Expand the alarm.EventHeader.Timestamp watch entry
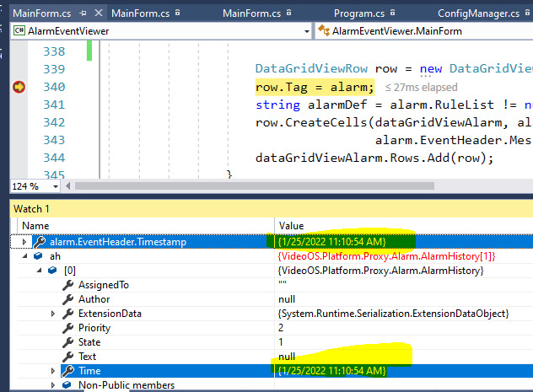This screenshot has width=533, height=392. coord(24,242)
